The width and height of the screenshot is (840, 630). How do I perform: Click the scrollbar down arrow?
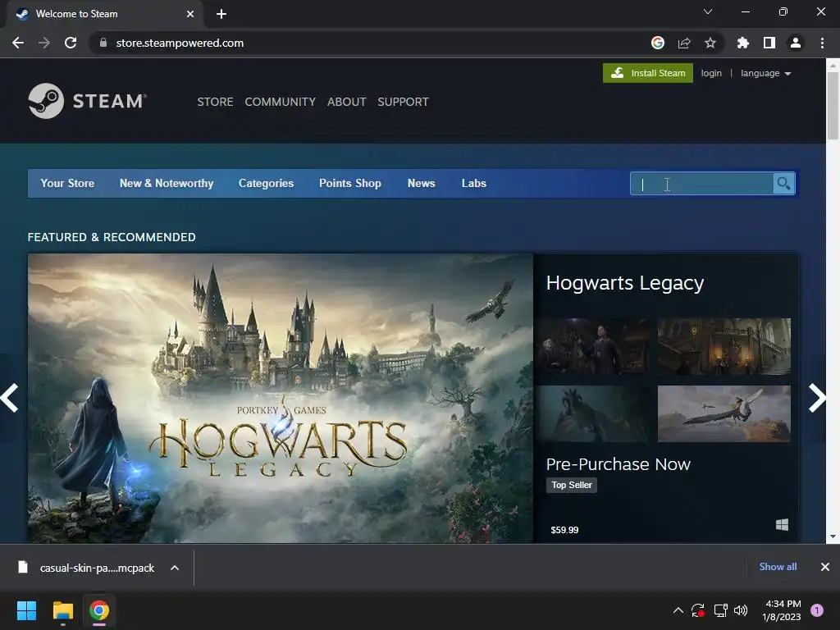[833, 536]
